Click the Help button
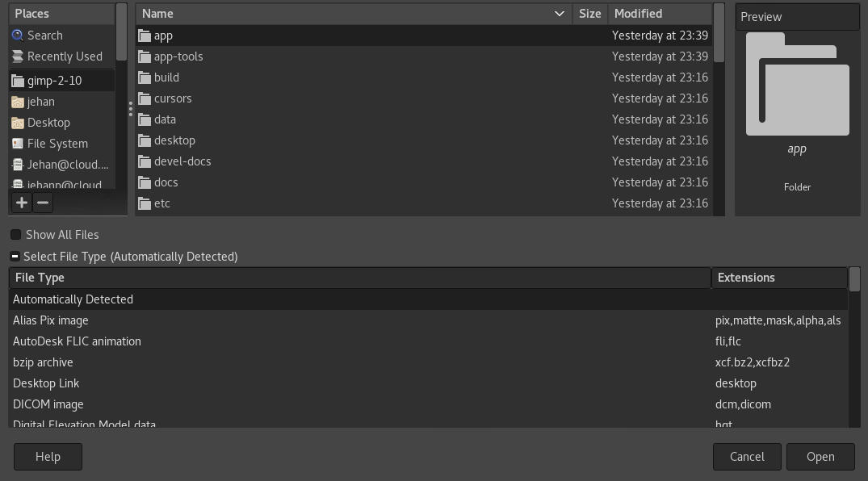The height and width of the screenshot is (481, 868). [x=47, y=456]
